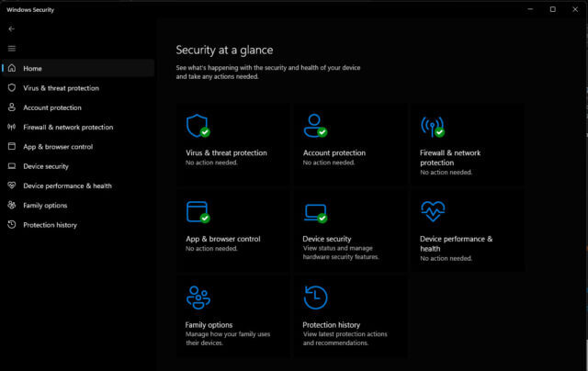Open the Firewall & network protection card title
The height and width of the screenshot is (371, 588).
point(450,158)
